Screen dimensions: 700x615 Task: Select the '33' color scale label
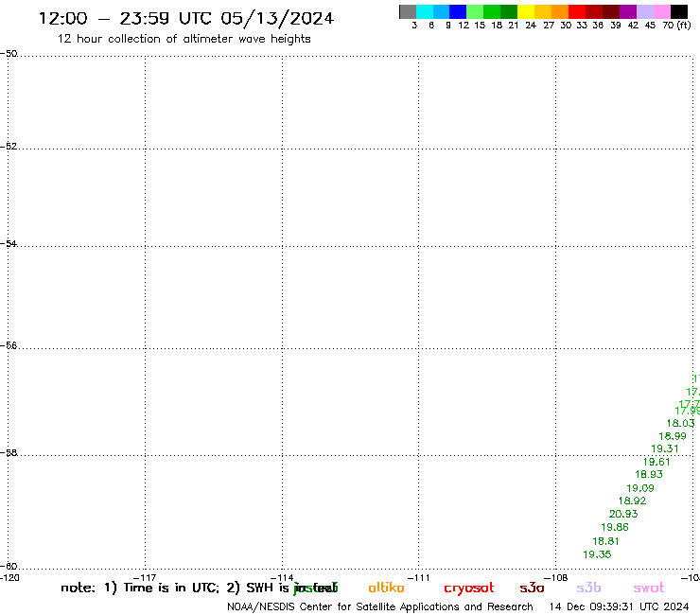coord(581,26)
